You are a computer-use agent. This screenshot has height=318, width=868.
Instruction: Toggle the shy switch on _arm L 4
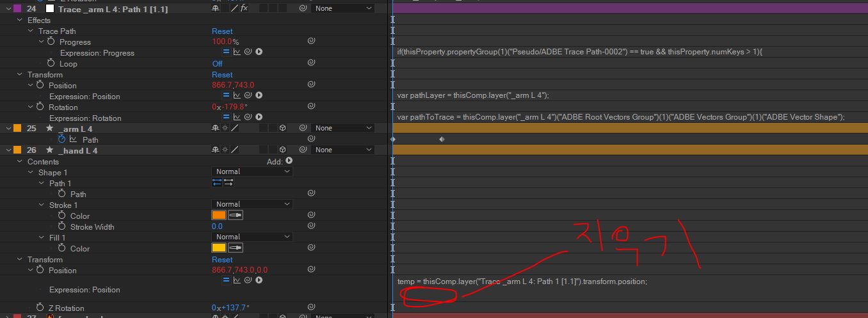click(216, 128)
